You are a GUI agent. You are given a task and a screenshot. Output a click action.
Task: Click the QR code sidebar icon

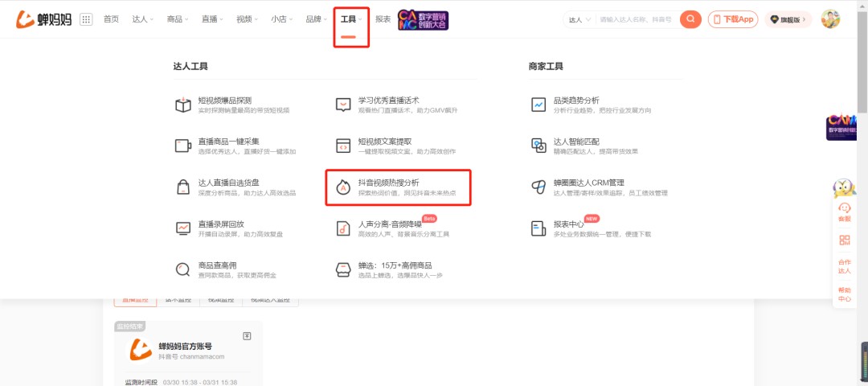coord(844,240)
